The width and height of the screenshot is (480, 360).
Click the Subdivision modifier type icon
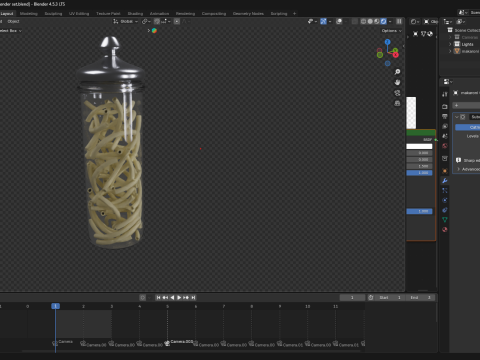(x=463, y=117)
